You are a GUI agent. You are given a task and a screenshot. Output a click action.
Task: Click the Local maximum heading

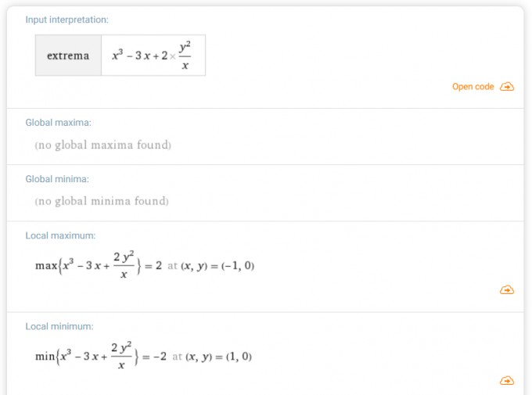60,235
